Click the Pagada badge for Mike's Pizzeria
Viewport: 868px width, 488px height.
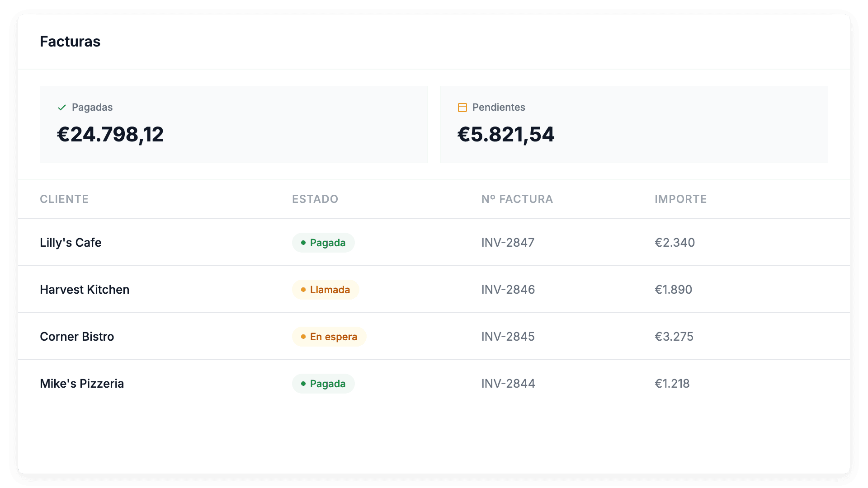[323, 384]
